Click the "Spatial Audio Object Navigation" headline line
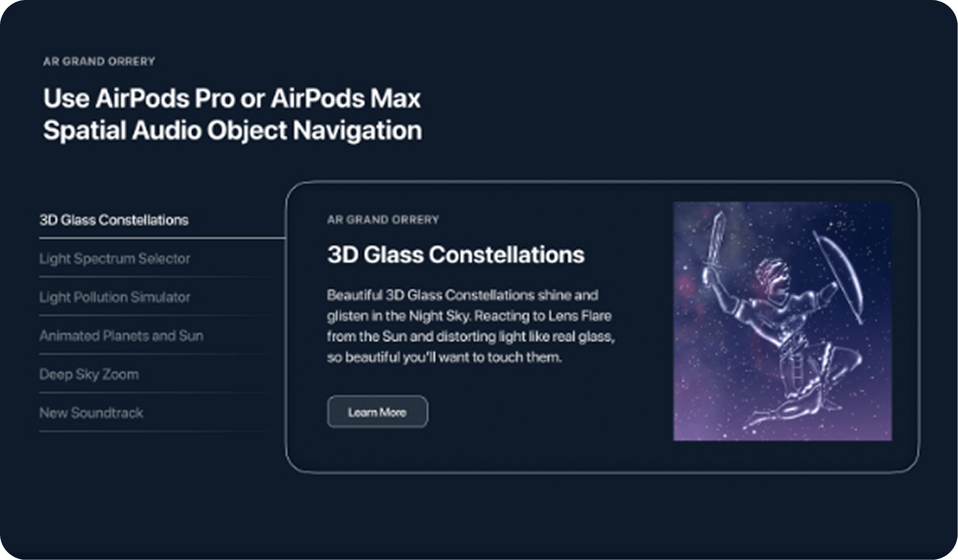The width and height of the screenshot is (958, 560). point(232,130)
